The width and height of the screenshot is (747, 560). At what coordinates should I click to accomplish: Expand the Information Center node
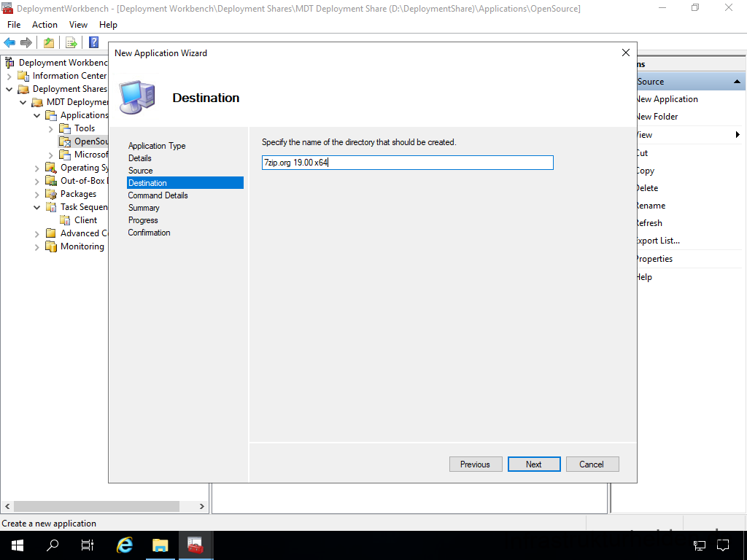9,76
